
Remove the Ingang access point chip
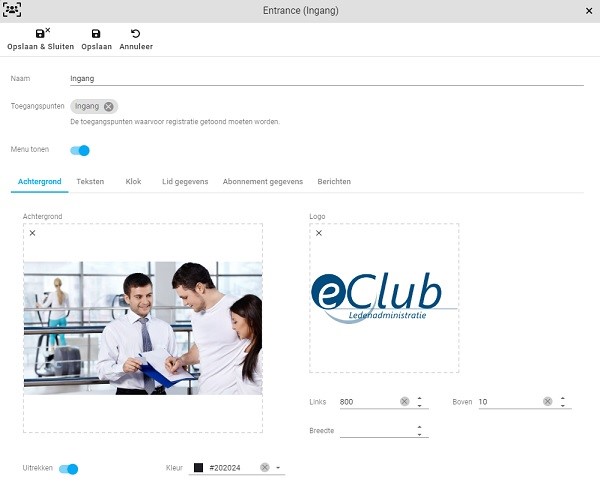coord(109,106)
